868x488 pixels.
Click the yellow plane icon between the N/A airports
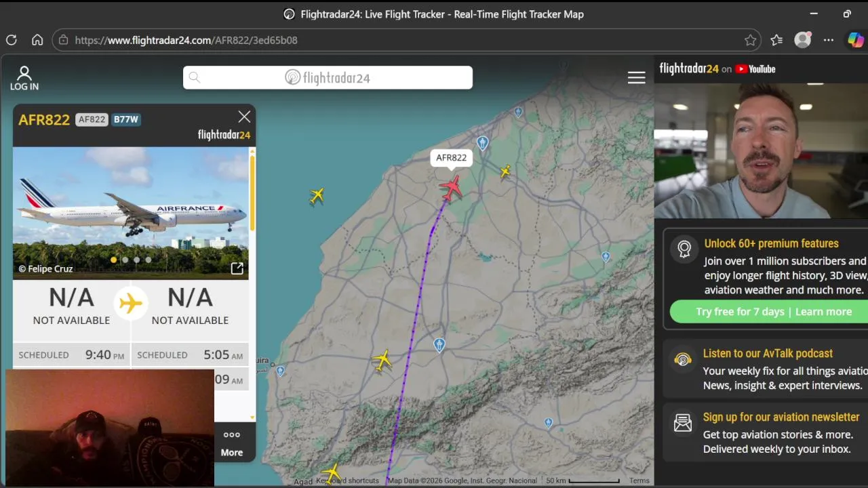(130, 302)
